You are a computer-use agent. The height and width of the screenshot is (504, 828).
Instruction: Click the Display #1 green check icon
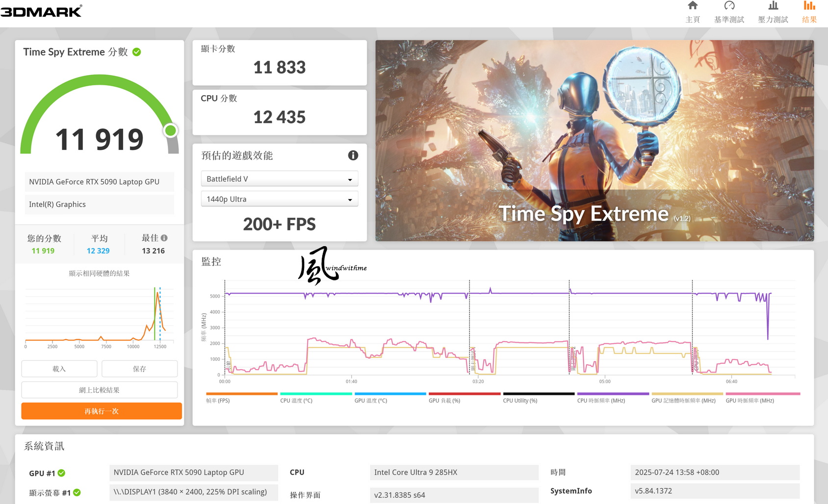(x=77, y=493)
